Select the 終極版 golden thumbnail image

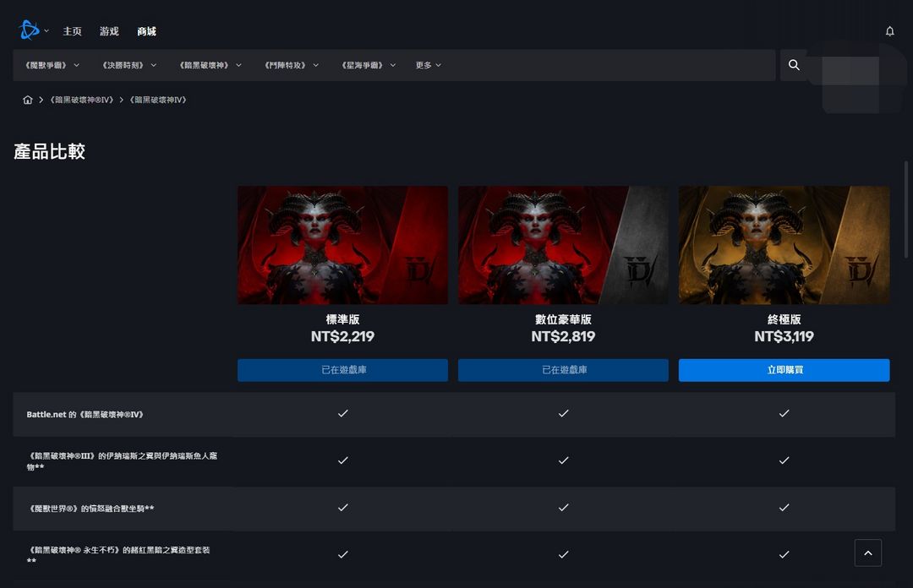click(784, 245)
